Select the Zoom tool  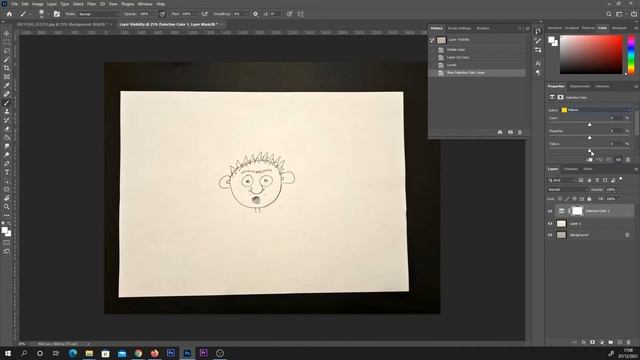click(x=7, y=207)
